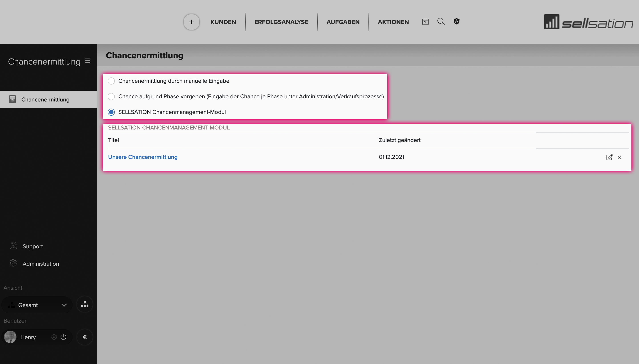Toggle the sidebar hamburger menu

(x=88, y=61)
